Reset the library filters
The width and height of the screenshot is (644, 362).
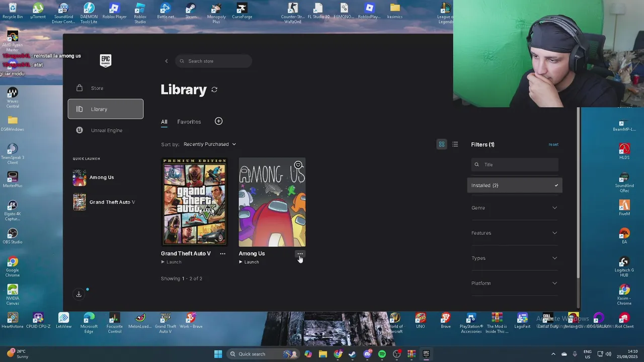click(553, 144)
